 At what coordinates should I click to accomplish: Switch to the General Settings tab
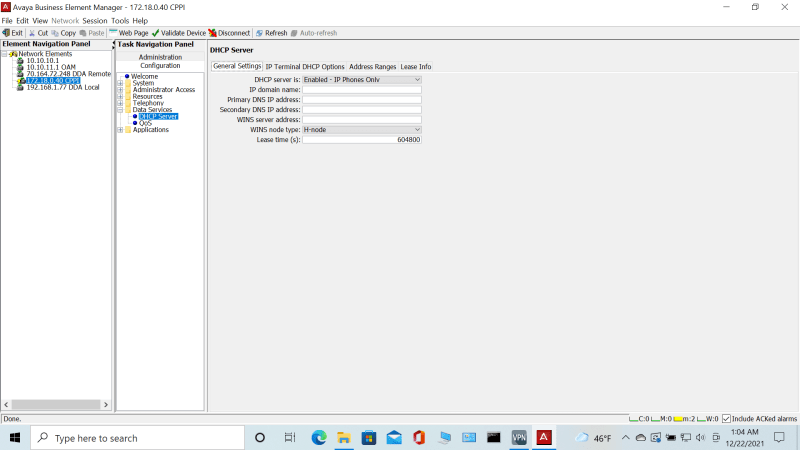pos(237,66)
